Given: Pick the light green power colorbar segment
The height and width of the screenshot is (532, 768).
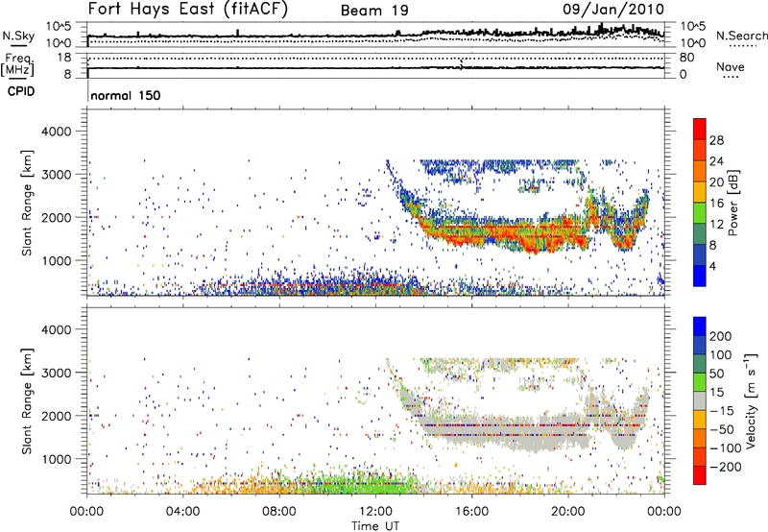Looking at the screenshot, I should point(700,212).
